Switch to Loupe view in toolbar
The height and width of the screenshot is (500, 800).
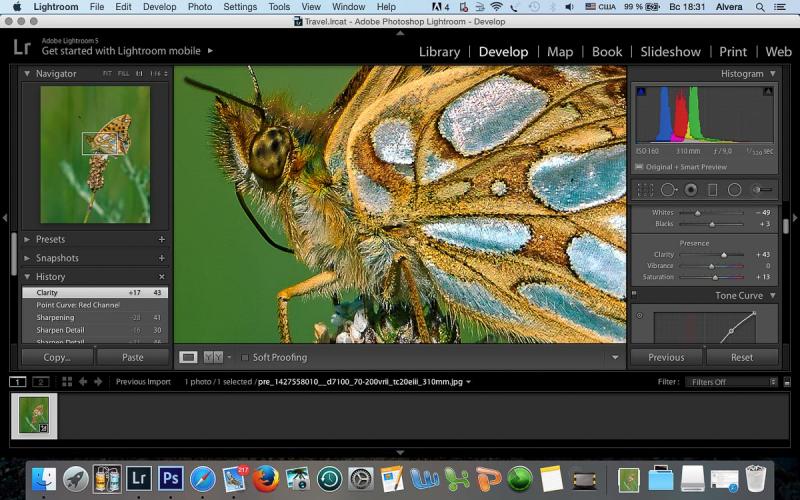(x=188, y=357)
